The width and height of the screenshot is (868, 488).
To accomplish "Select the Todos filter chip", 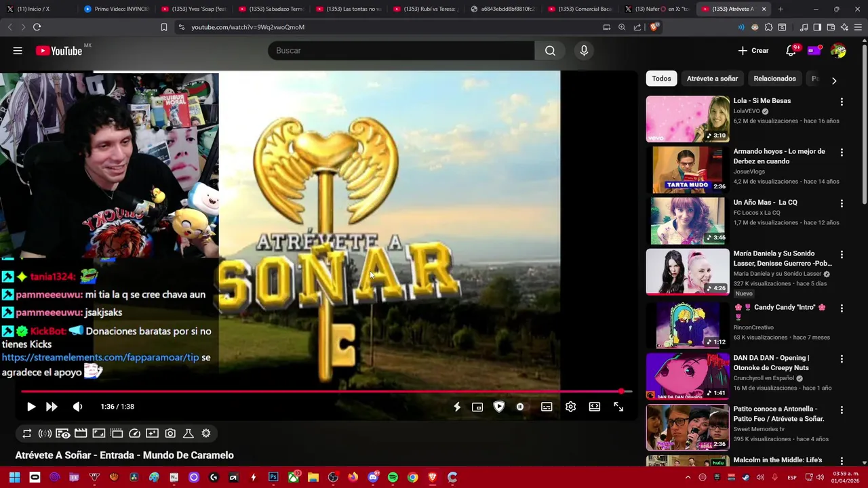I will 661,79.
